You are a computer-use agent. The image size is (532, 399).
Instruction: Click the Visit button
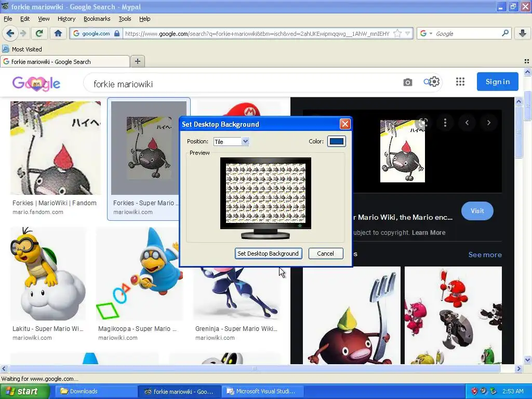tap(477, 211)
